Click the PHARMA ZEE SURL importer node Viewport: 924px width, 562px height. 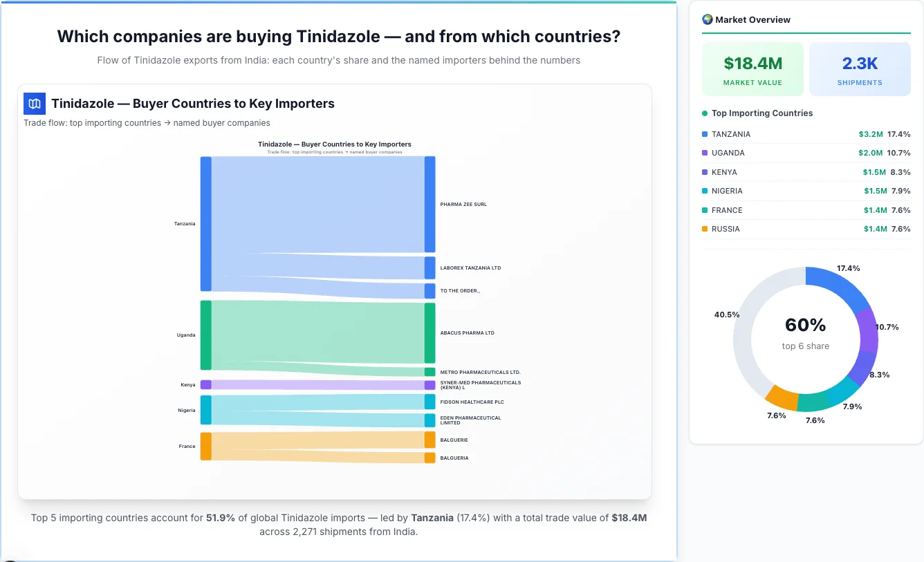click(x=429, y=204)
